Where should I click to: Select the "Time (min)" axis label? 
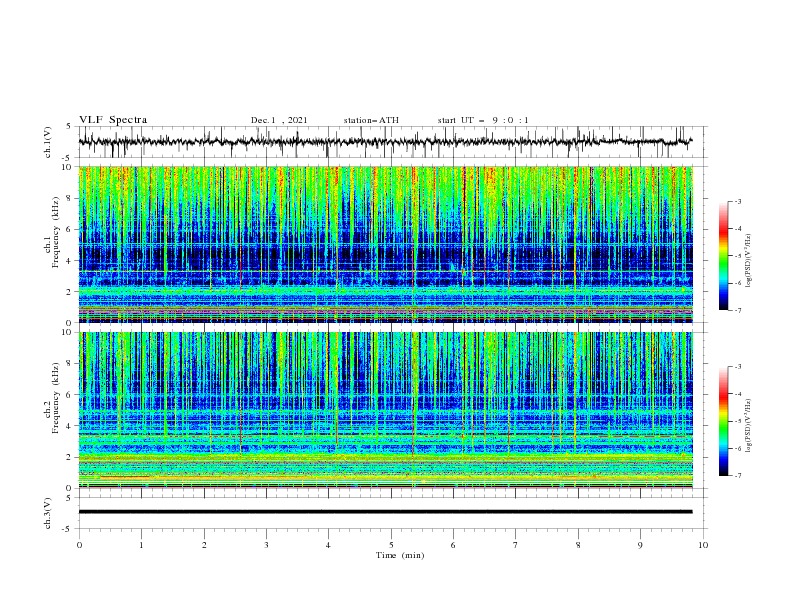[400, 555]
